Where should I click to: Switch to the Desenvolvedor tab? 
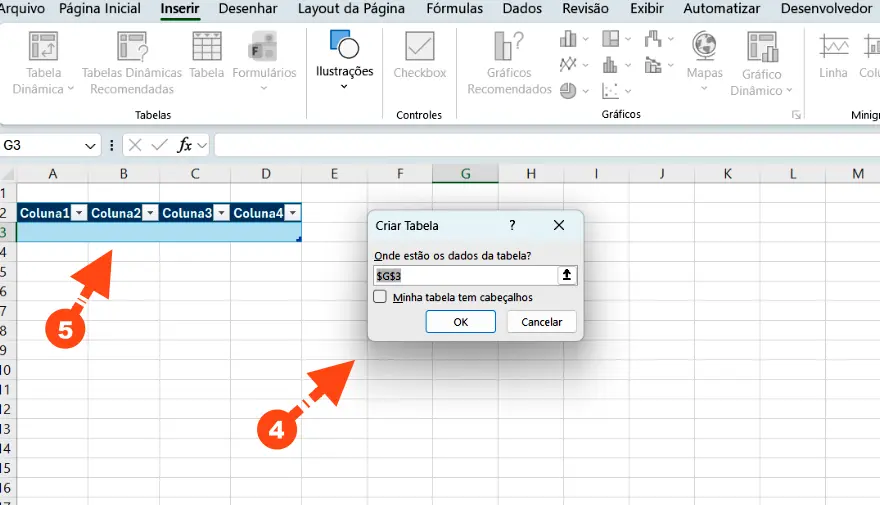pyautogui.click(x=827, y=8)
